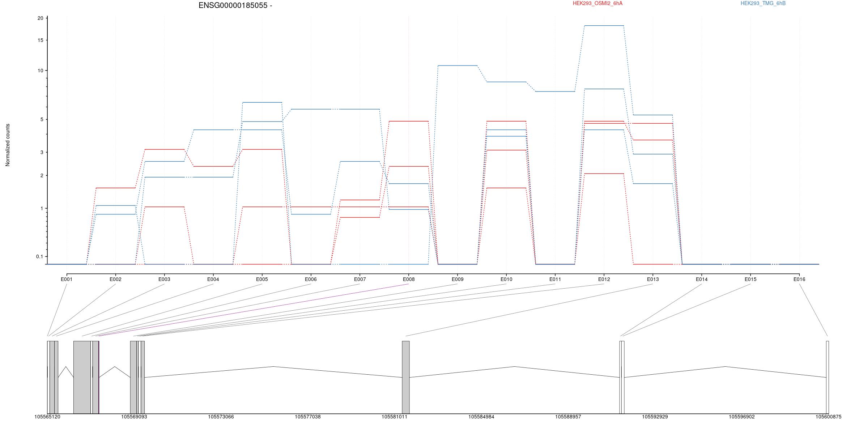The height and width of the screenshot is (434, 868).
Task: Click the highest blue segment over E012
Action: (x=604, y=26)
